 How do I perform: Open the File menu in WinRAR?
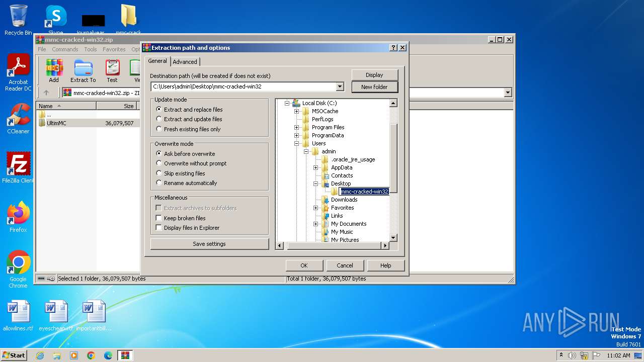click(42, 49)
